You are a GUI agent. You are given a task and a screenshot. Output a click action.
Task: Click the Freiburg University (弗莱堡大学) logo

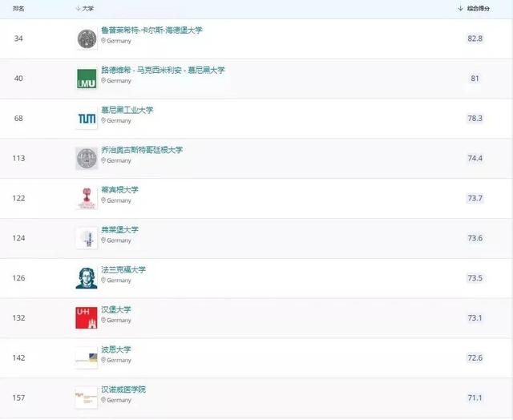click(86, 238)
